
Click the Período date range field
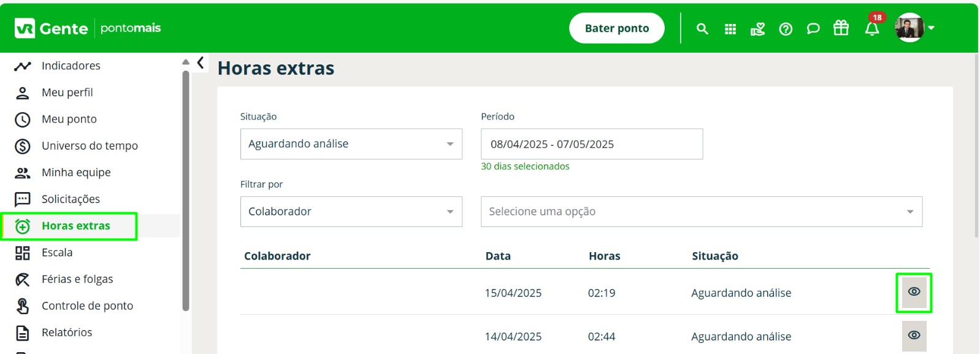[x=592, y=144]
